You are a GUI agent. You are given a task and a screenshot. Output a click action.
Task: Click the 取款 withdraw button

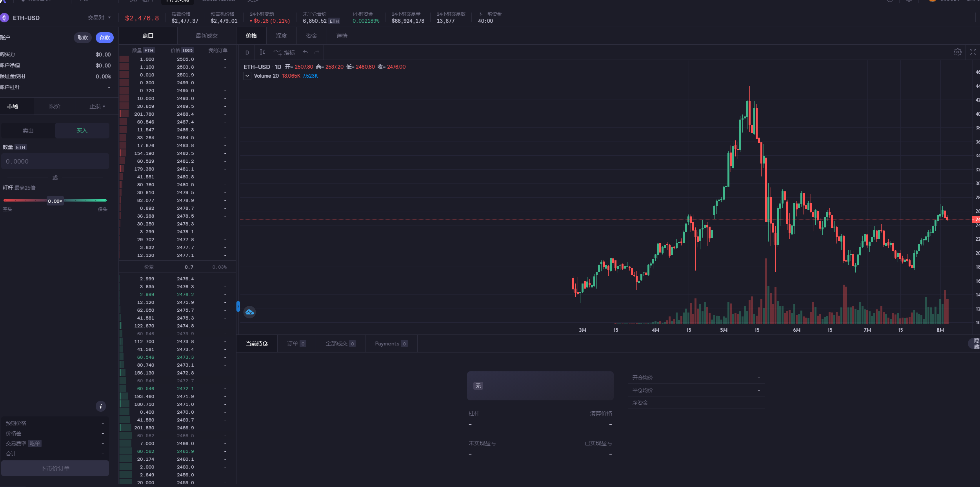(x=83, y=38)
